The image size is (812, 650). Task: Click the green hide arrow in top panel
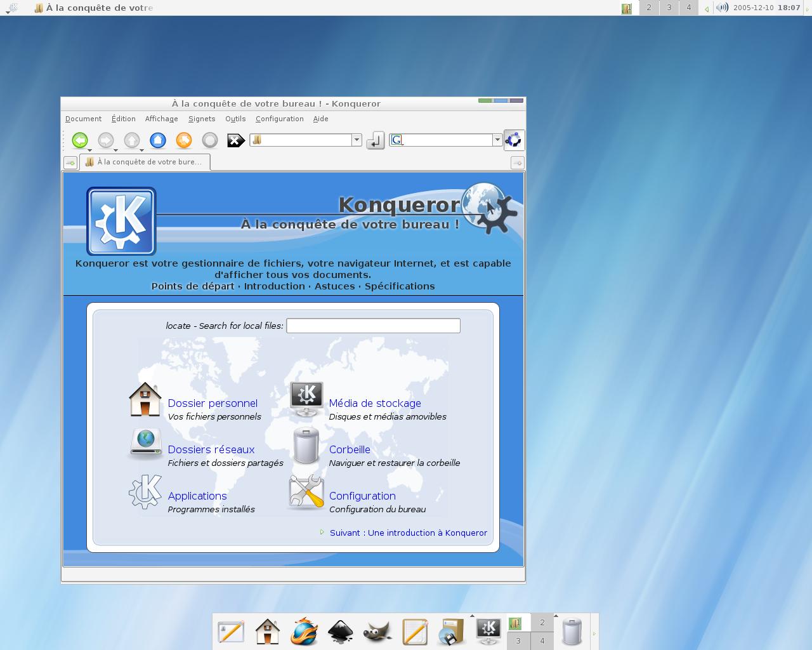coord(707,9)
